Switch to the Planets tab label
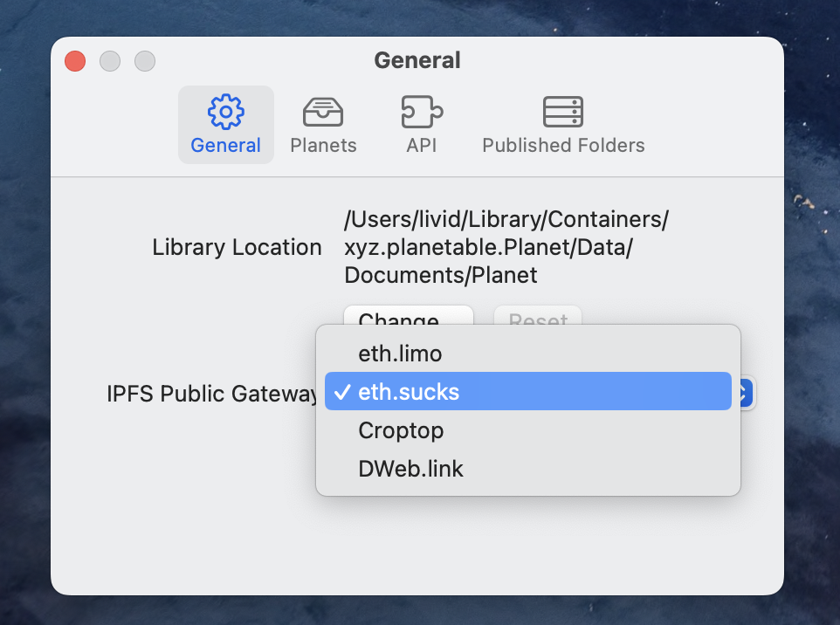This screenshot has width=840, height=625. [323, 146]
